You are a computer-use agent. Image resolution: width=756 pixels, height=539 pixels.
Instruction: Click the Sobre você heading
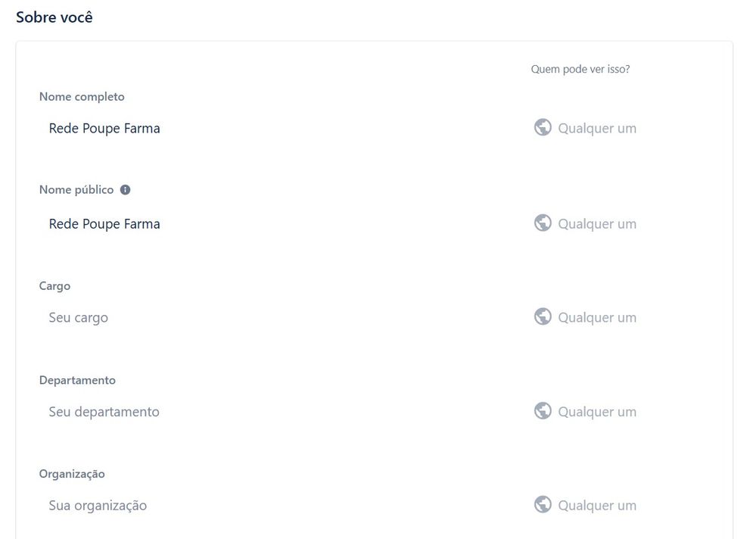coord(54,17)
